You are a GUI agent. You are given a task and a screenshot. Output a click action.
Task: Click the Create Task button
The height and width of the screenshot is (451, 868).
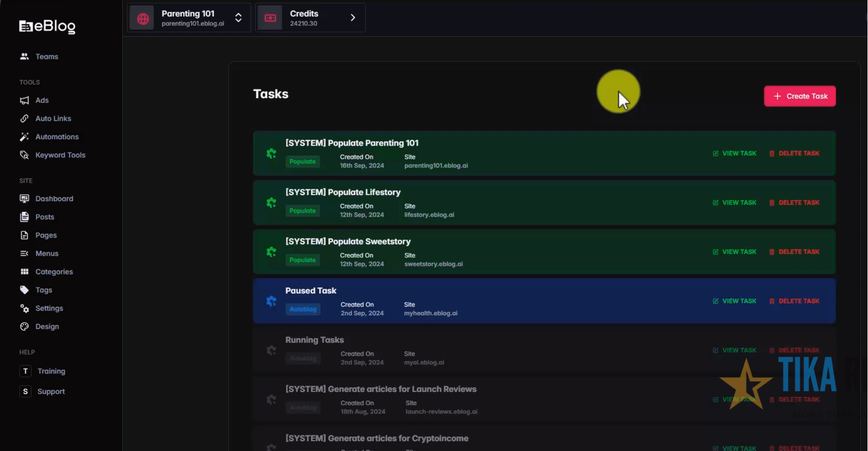tap(800, 96)
